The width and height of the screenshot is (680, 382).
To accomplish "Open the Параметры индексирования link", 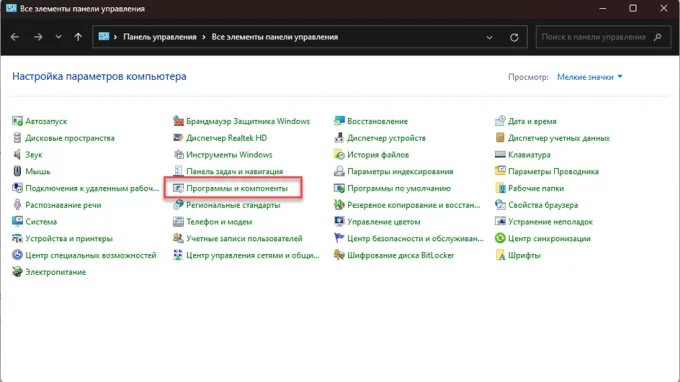I will (x=400, y=171).
